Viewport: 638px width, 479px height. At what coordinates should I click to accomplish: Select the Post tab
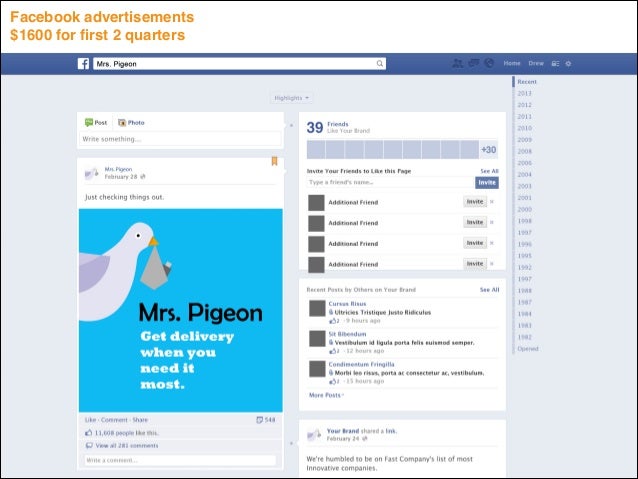click(96, 122)
